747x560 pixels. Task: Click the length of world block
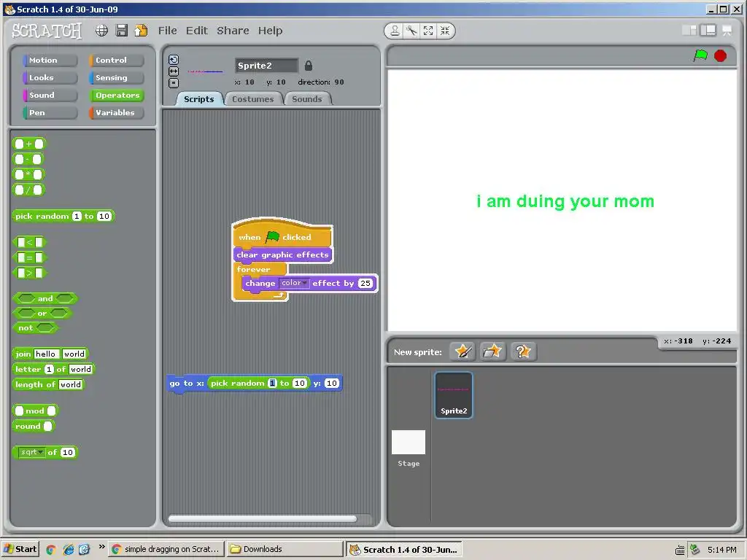pos(49,385)
